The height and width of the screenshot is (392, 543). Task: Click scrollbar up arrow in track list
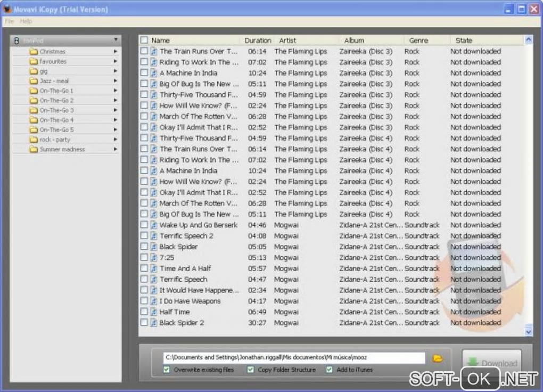[x=529, y=40]
